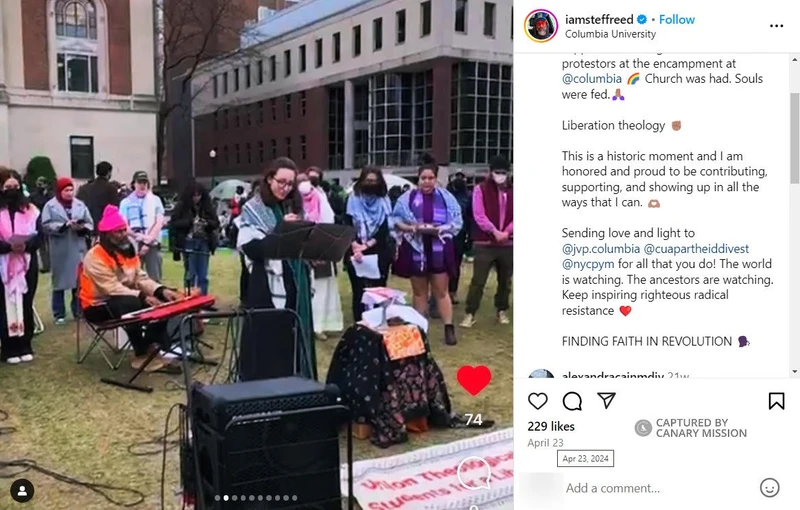Open comments with speech bubble icon
Viewport: 800px width, 510px height.
(x=572, y=401)
